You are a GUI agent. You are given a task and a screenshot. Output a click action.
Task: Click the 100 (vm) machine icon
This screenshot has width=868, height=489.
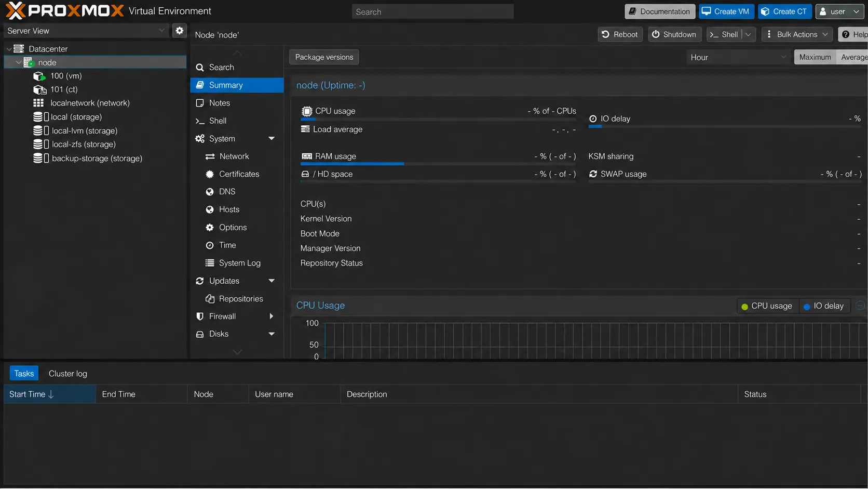click(x=39, y=76)
